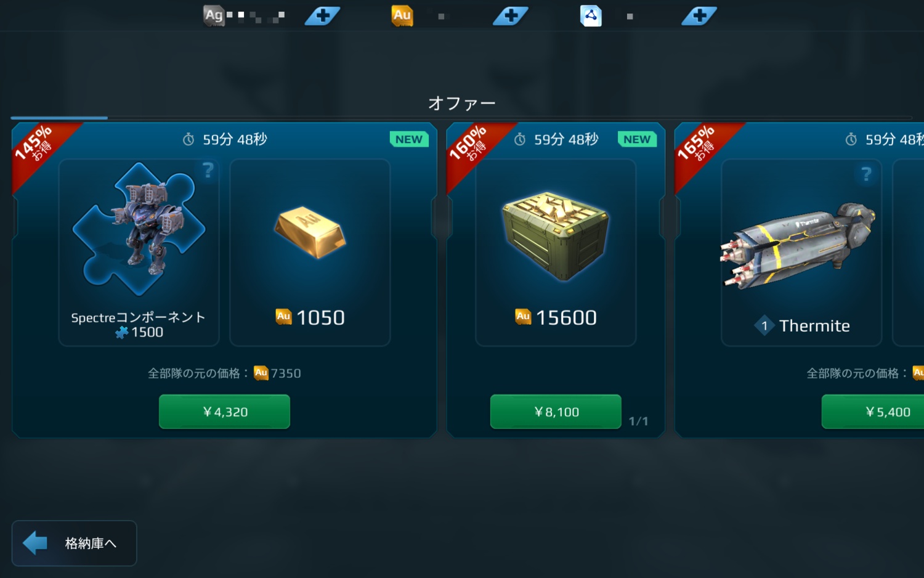Viewport: 924px width, 578px height.
Task: Click the offers horizontal scroll indicator
Action: tap(59, 117)
